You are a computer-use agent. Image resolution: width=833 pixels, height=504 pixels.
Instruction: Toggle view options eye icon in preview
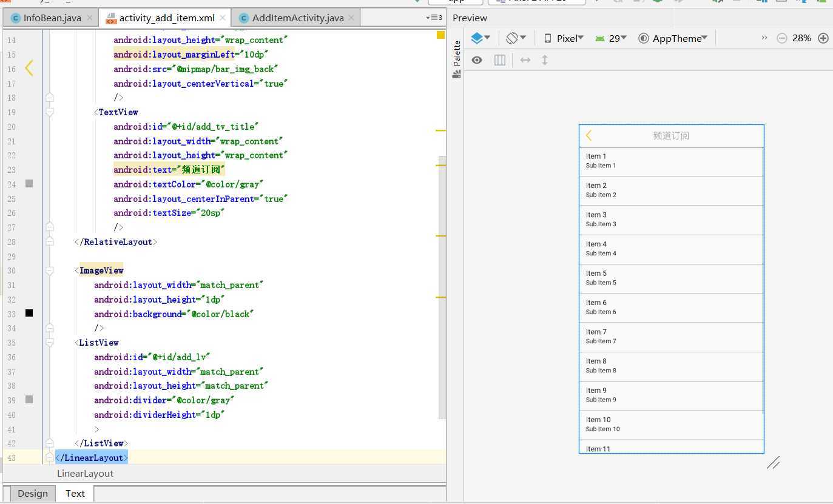click(x=477, y=60)
